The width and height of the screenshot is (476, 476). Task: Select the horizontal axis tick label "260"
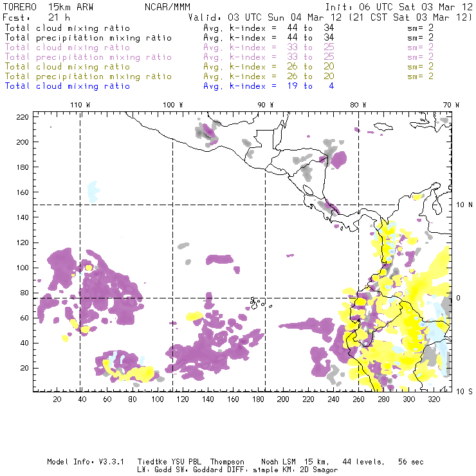pyautogui.click(x=358, y=399)
